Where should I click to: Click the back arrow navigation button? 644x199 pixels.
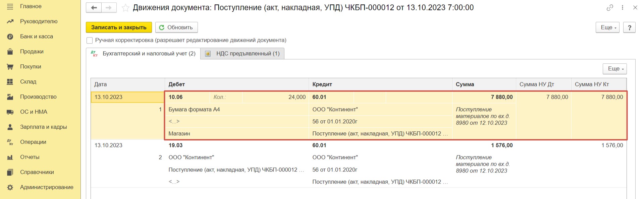94,8
